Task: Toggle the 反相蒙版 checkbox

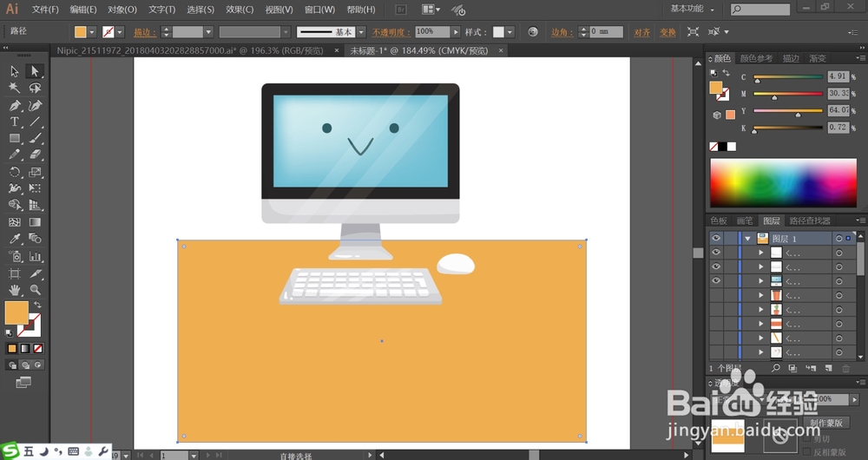Action: (806, 452)
